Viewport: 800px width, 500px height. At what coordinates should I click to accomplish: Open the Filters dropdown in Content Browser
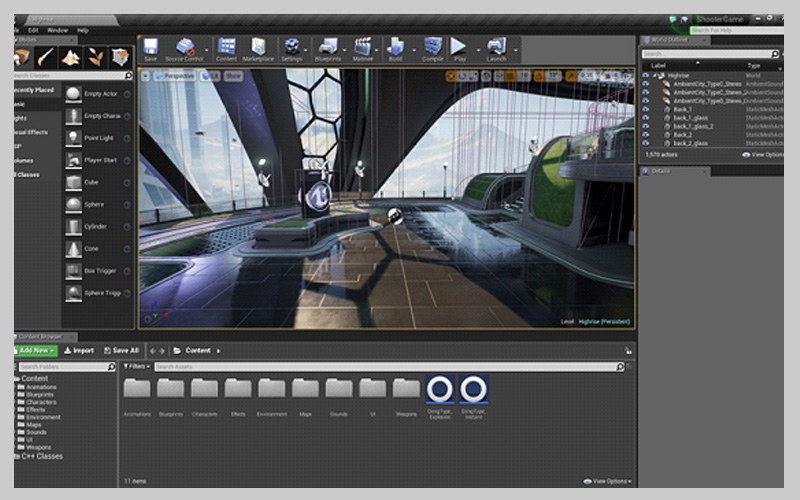[137, 366]
